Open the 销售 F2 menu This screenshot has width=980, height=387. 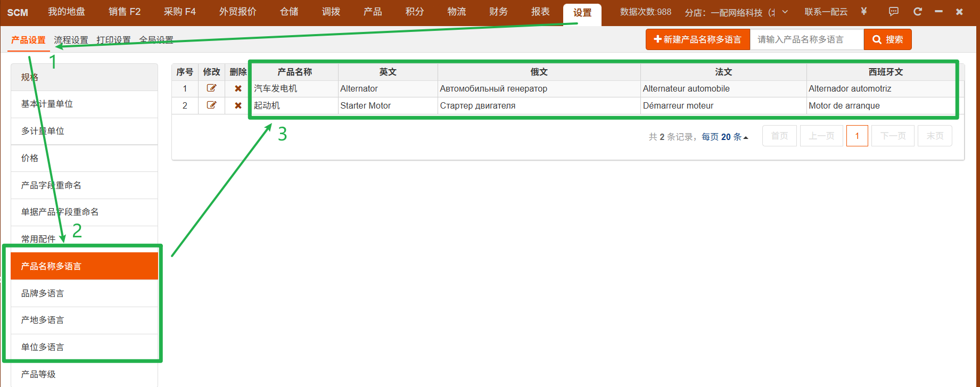(125, 12)
